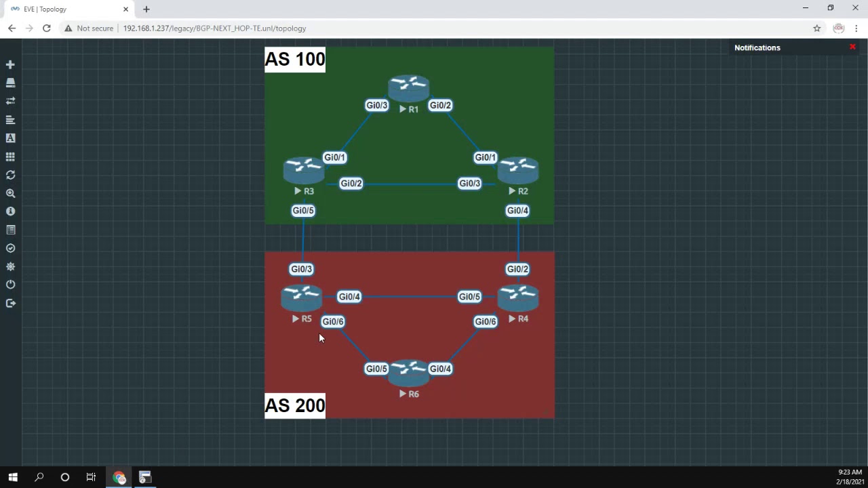Select router R5 node
Viewport: 868px width, 488px height.
click(302, 298)
